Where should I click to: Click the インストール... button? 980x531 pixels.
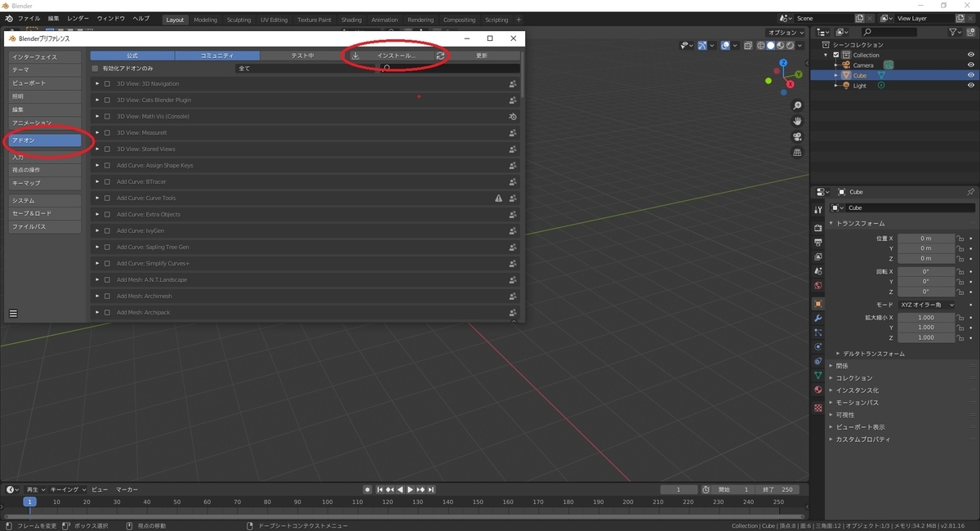click(x=391, y=56)
